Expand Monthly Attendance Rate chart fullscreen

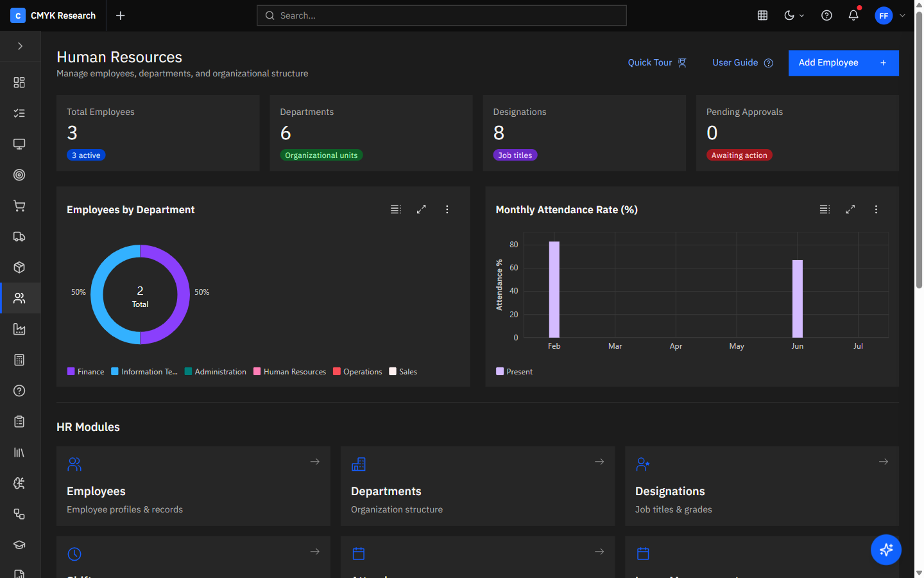850,209
